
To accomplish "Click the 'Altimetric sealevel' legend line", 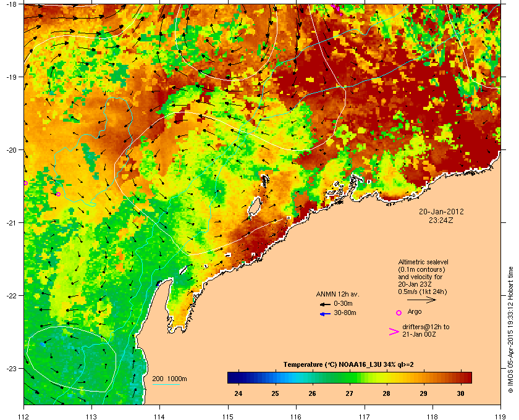I will [x=423, y=262].
